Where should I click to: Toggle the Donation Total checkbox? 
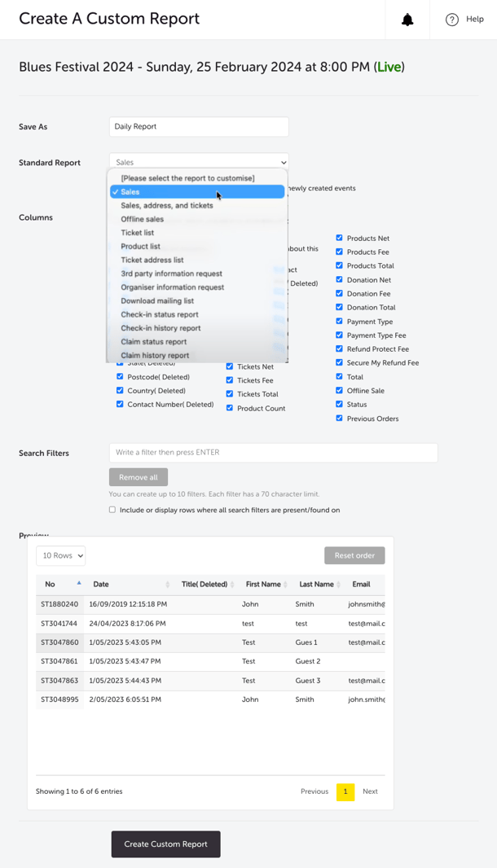point(339,307)
